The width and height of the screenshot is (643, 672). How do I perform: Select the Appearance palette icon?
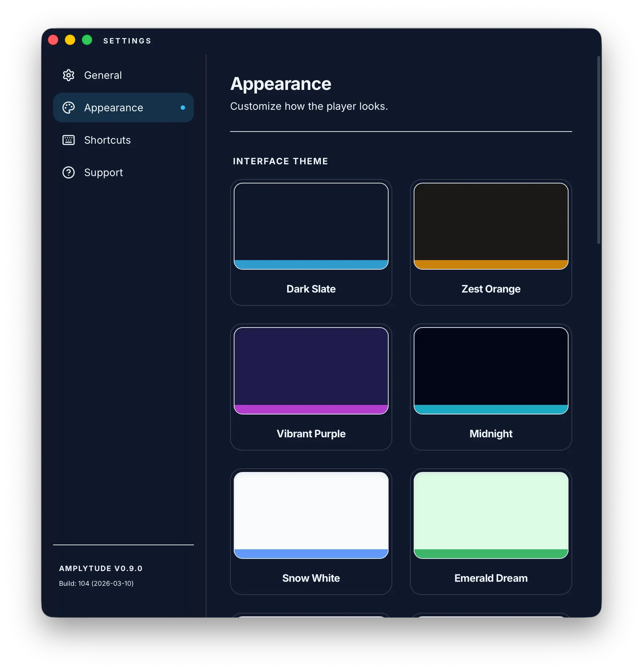tap(69, 108)
